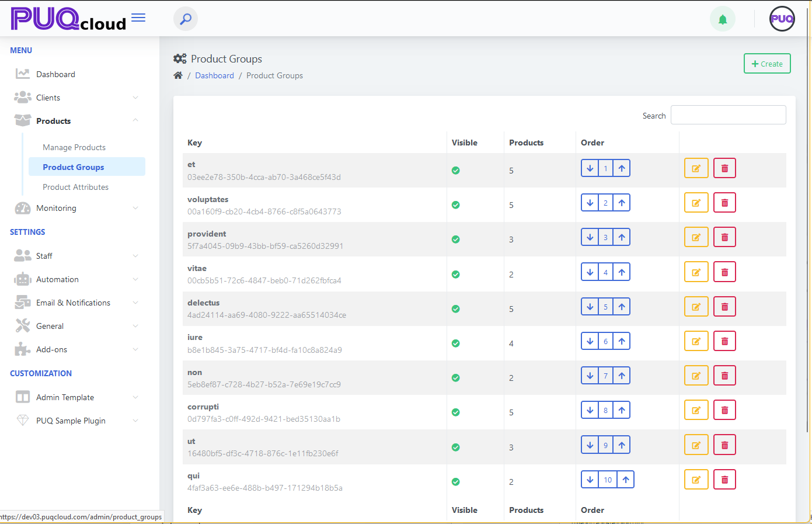Click the home icon in breadcrumb
Image resolution: width=812 pixels, height=524 pixels.
178,75
